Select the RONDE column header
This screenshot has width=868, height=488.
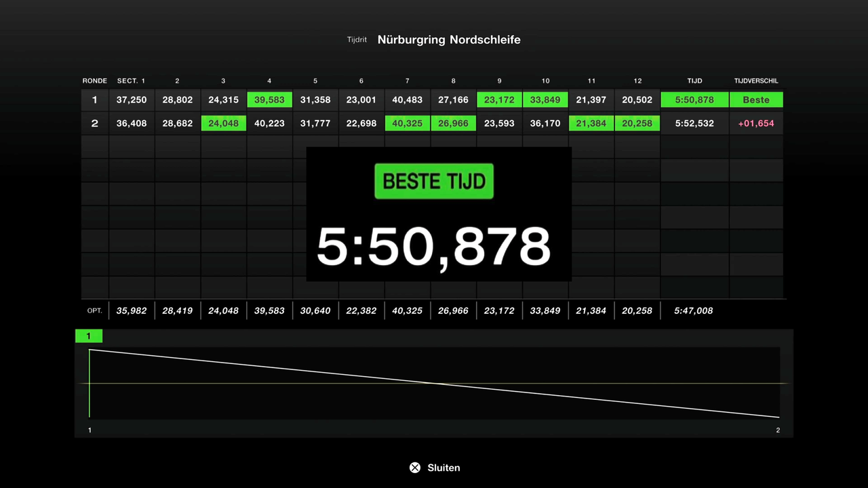pyautogui.click(x=95, y=81)
